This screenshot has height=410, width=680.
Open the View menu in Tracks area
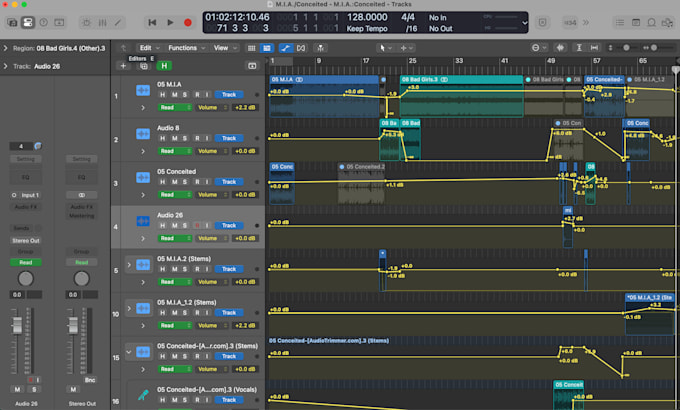pyautogui.click(x=224, y=48)
